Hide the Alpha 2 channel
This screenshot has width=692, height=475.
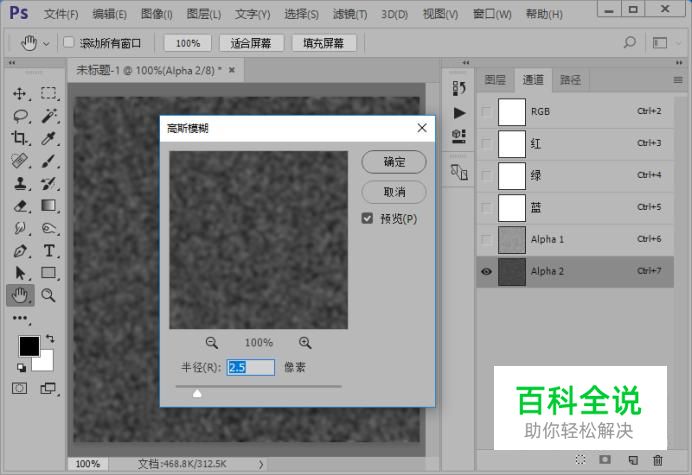click(486, 271)
